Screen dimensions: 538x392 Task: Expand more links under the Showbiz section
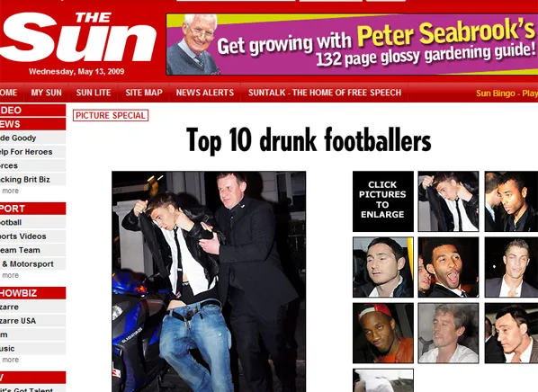click(x=10, y=360)
